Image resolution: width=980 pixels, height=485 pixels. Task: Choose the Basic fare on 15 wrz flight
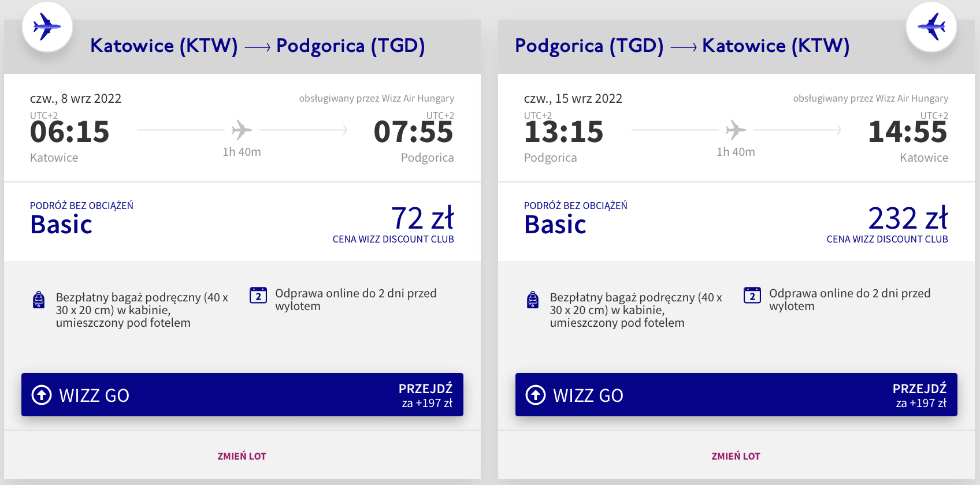(555, 224)
